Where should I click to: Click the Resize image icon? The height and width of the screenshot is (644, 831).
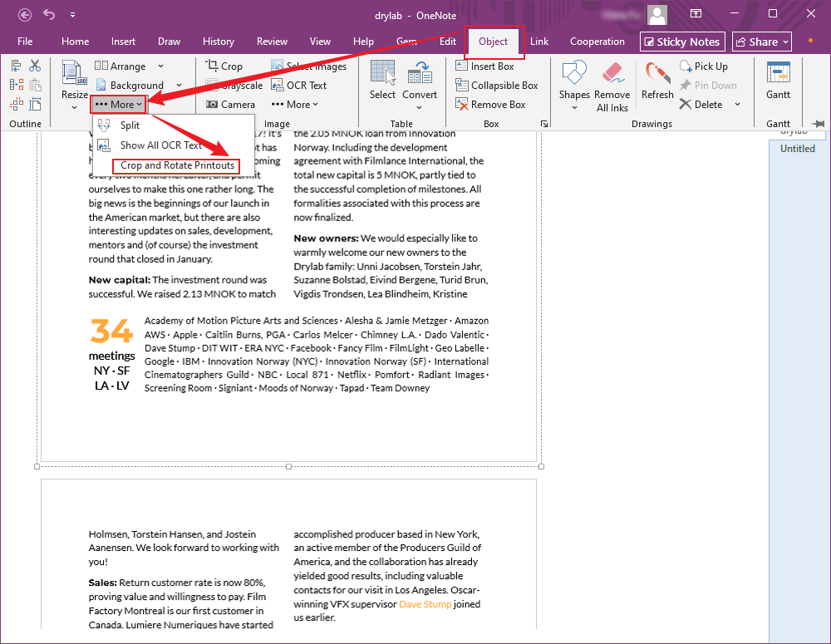click(74, 72)
